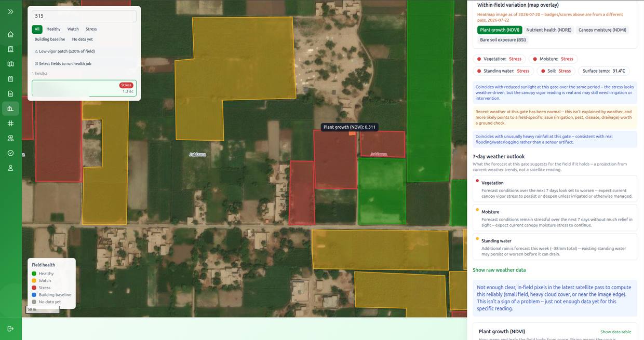The width and height of the screenshot is (644, 340).
Task: Open the folded map icon in sidebar
Action: click(10, 64)
